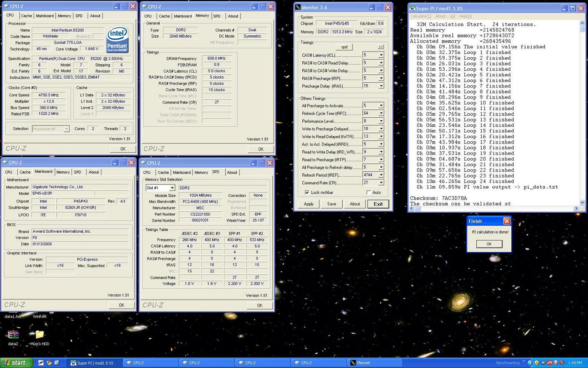Enable the Auto checkbox in MemSet
The image size is (588, 368).
click(x=368, y=192)
